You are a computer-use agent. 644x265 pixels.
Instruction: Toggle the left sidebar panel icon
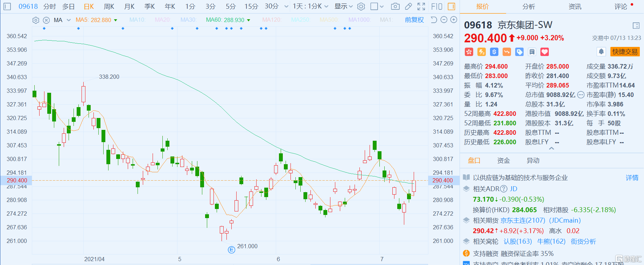[x=7, y=6]
